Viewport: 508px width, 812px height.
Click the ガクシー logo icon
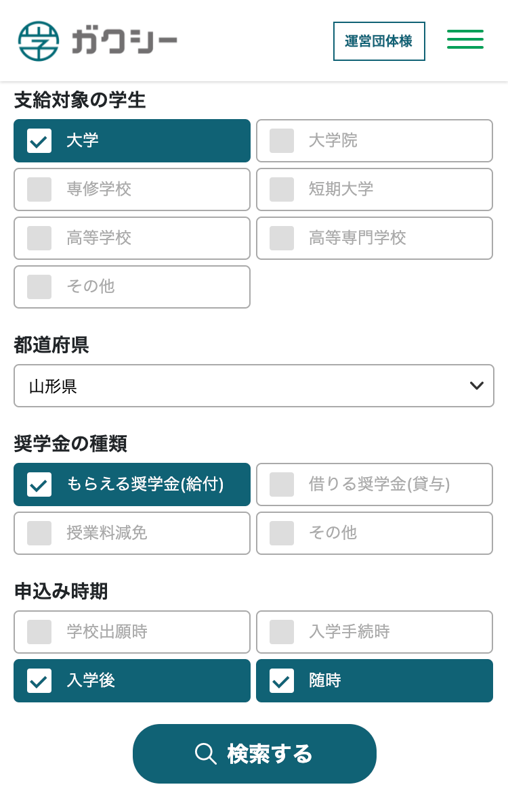tap(39, 41)
